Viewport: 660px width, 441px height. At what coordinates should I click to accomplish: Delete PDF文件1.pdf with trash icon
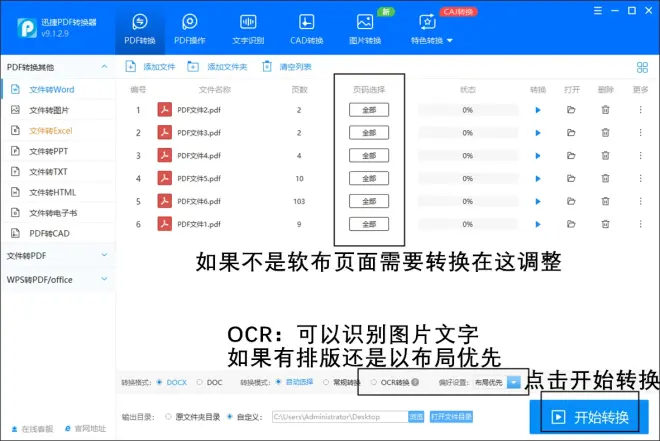click(x=605, y=224)
